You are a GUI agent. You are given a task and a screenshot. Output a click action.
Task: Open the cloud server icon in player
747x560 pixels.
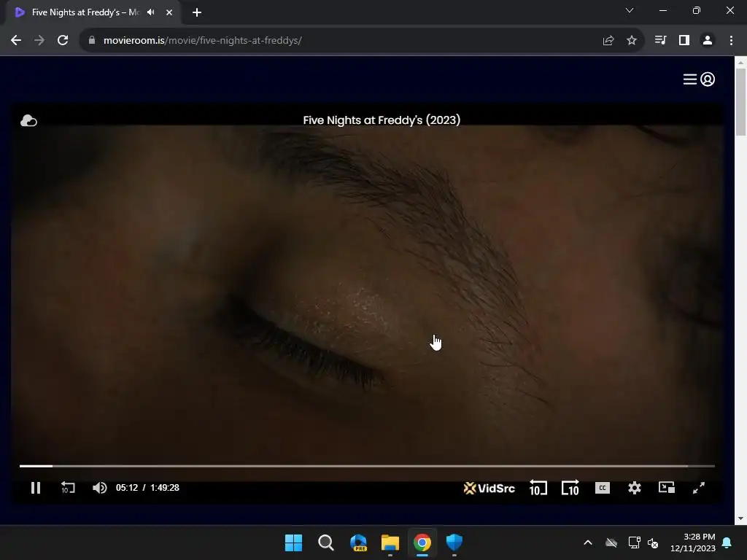28,121
